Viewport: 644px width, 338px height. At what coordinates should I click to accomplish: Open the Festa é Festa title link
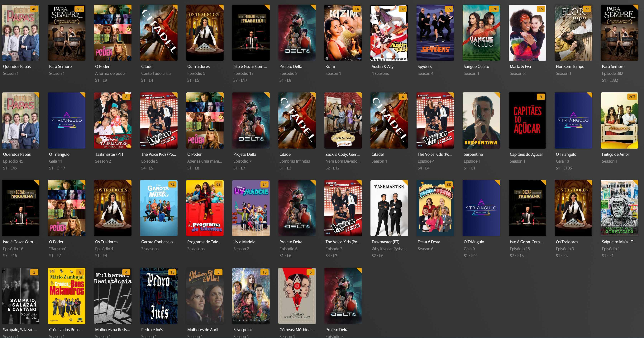tap(429, 242)
